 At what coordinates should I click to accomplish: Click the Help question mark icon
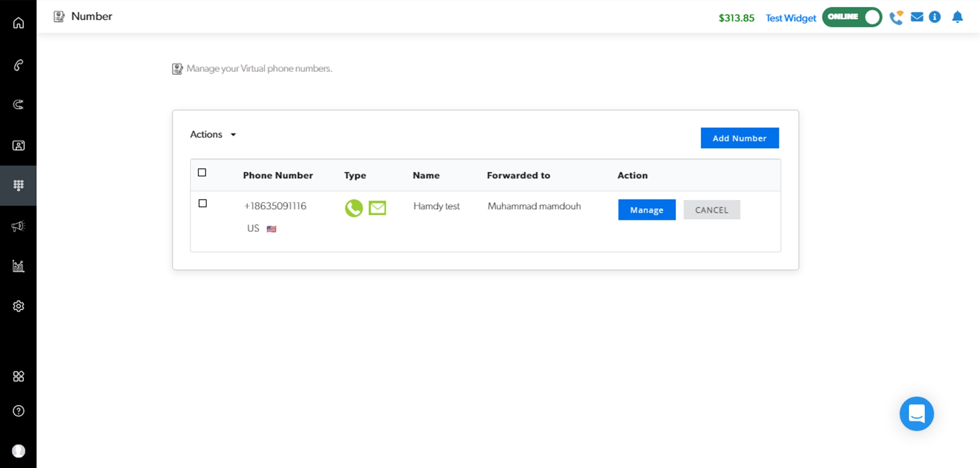[x=18, y=411]
